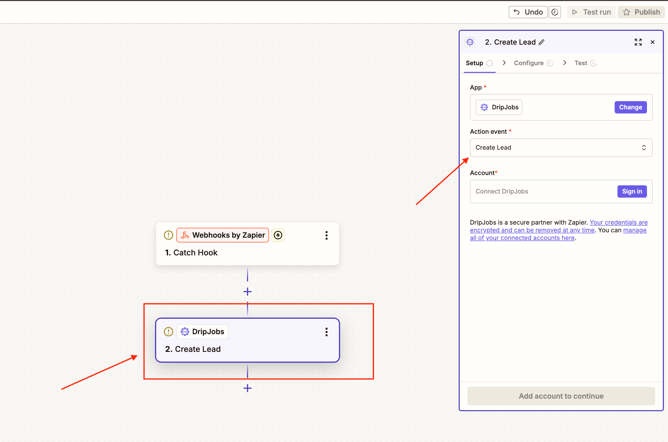Viewport: 668px width, 442px height.
Task: Select the '2. Create Lead' step card
Action: (248, 340)
